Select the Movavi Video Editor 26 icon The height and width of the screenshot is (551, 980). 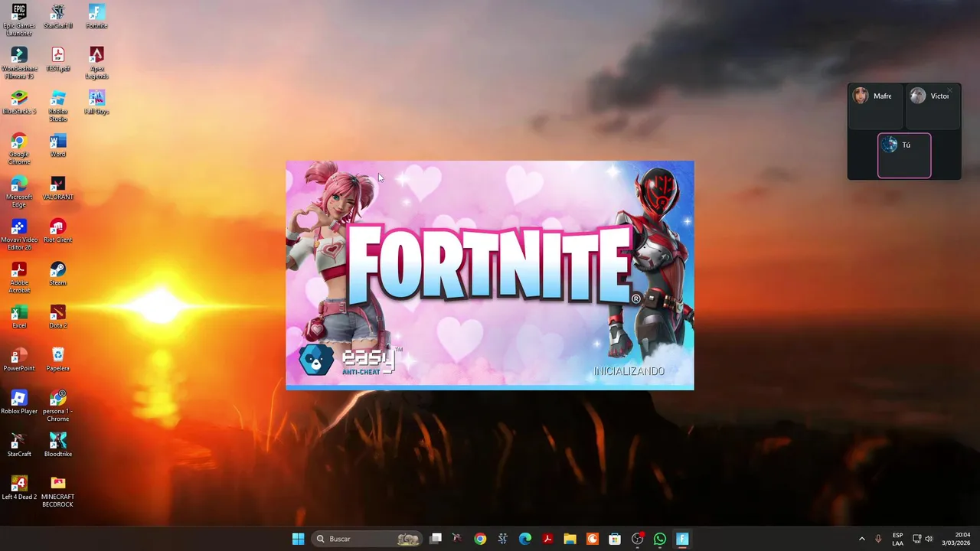pyautogui.click(x=19, y=234)
